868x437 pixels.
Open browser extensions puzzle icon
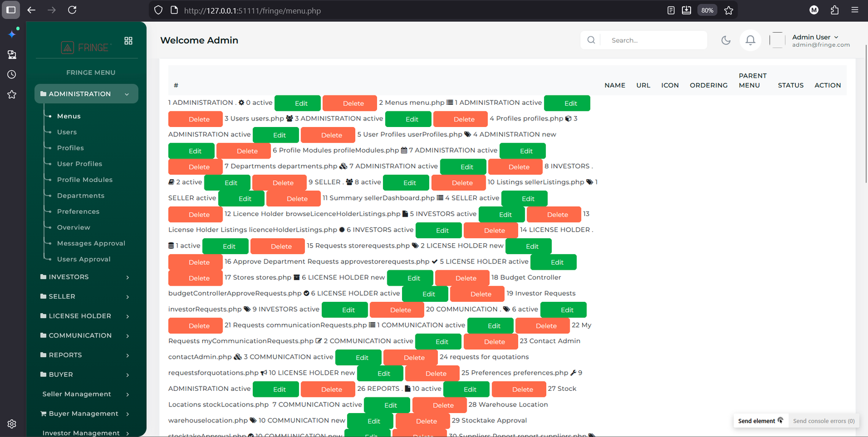[834, 10]
